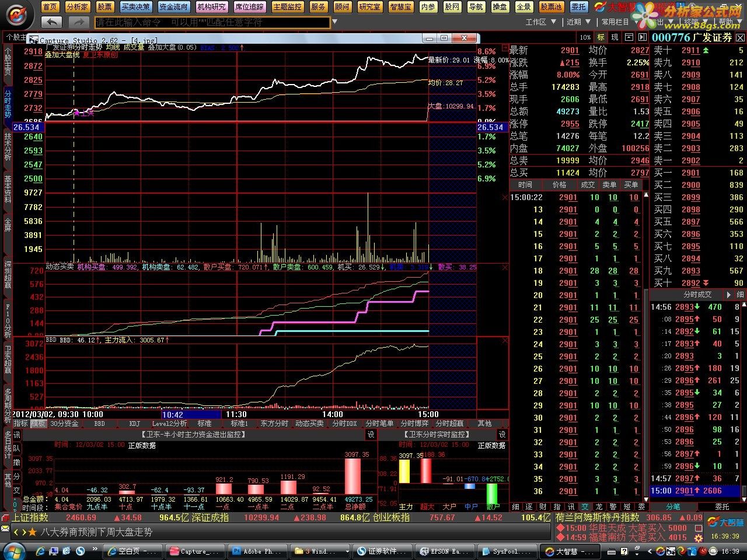Viewport: 747px width, 560px height.
Task: Switch to 分时走势 sidebar tab
Action: (x=8, y=104)
